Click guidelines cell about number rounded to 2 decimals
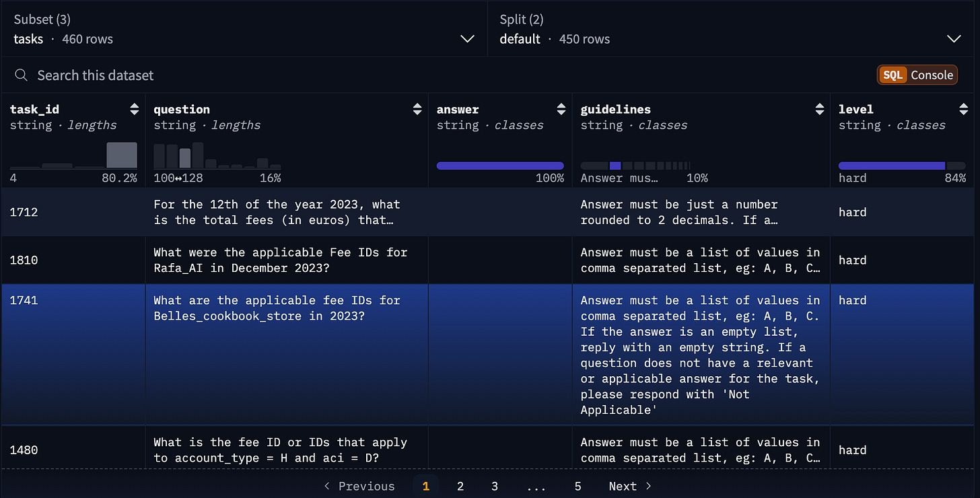Viewport: 980px width, 498px height. pos(701,212)
